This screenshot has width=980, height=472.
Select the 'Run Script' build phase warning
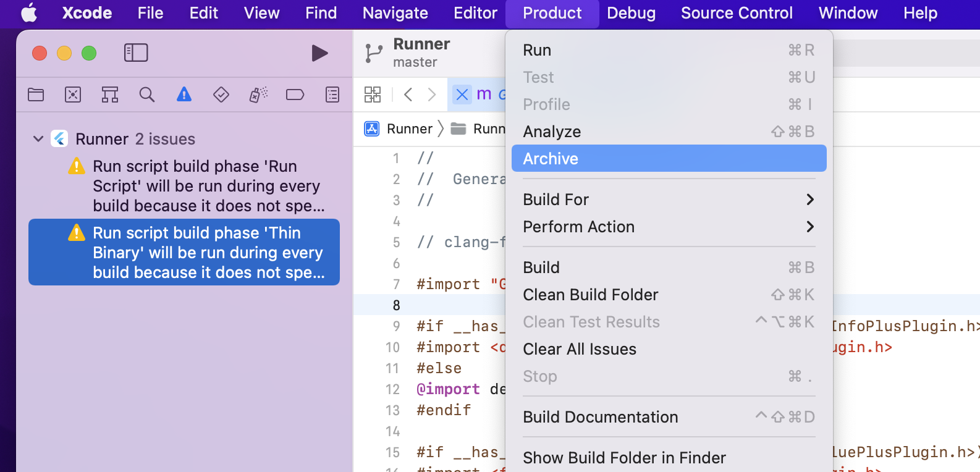[x=184, y=186]
